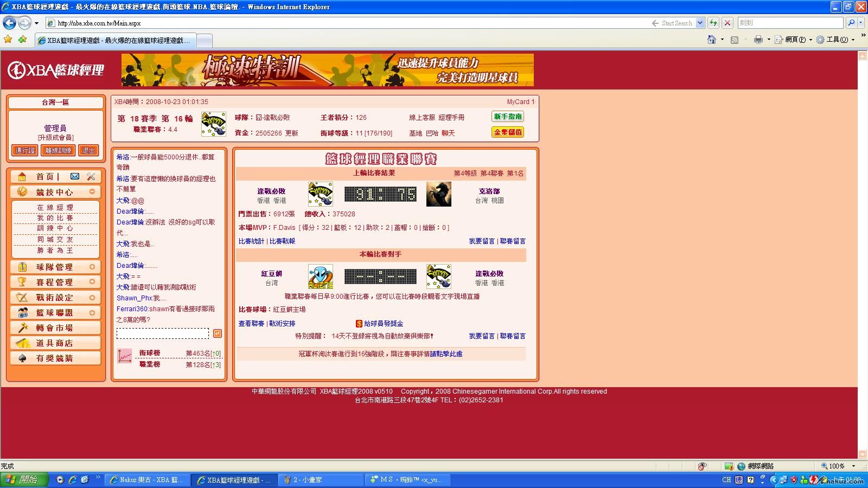
Task: Select 訓練中心 menu item
Action: click(55, 228)
